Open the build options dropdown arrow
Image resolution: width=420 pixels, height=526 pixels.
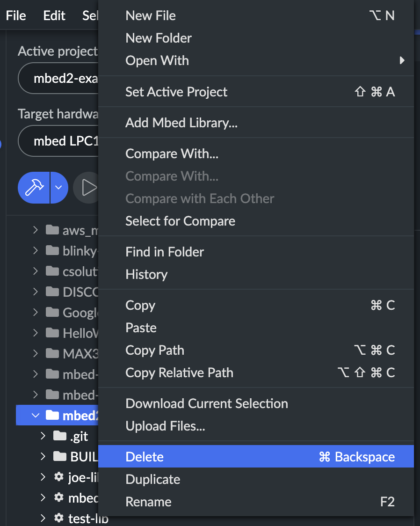coord(59,188)
